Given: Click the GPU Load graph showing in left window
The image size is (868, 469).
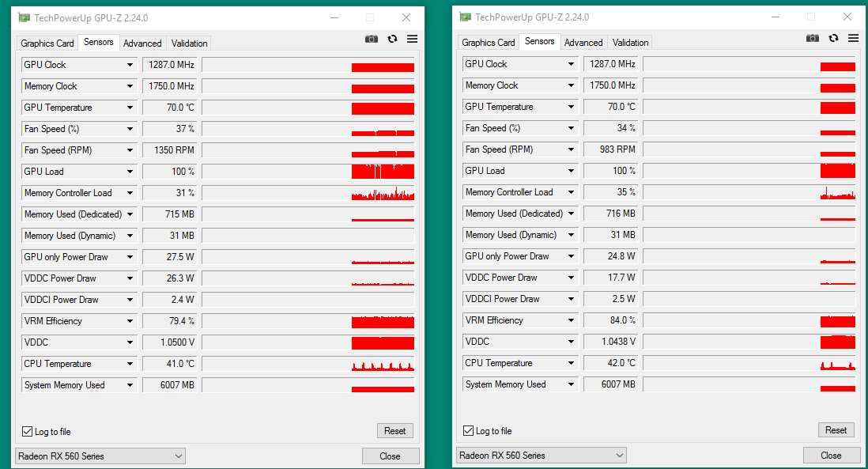Looking at the screenshot, I should pyautogui.click(x=308, y=172).
